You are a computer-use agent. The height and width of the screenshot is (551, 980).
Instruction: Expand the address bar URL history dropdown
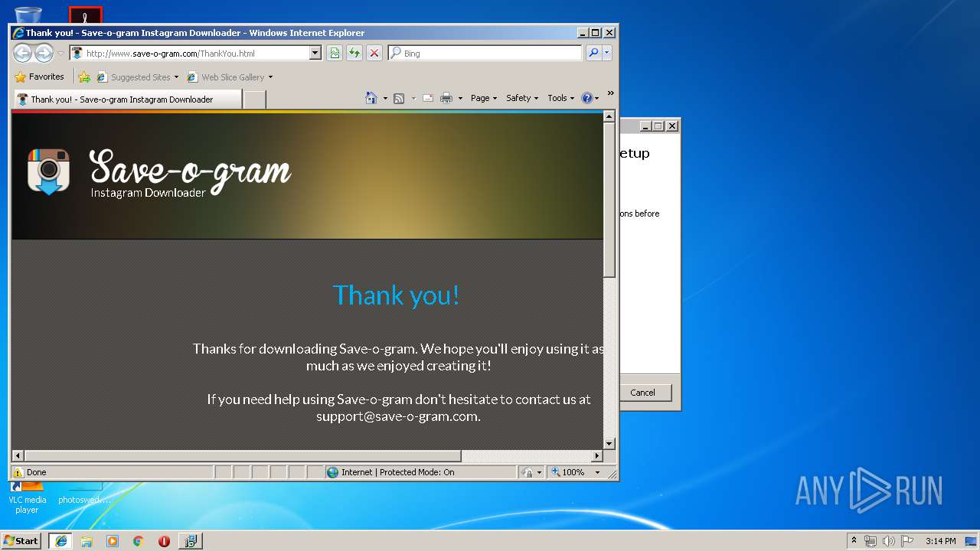[x=315, y=53]
